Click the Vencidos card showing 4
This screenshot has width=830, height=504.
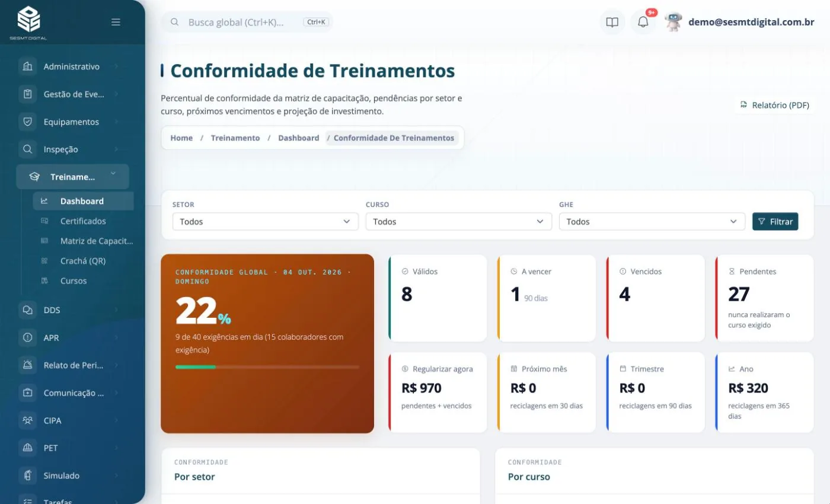click(656, 298)
